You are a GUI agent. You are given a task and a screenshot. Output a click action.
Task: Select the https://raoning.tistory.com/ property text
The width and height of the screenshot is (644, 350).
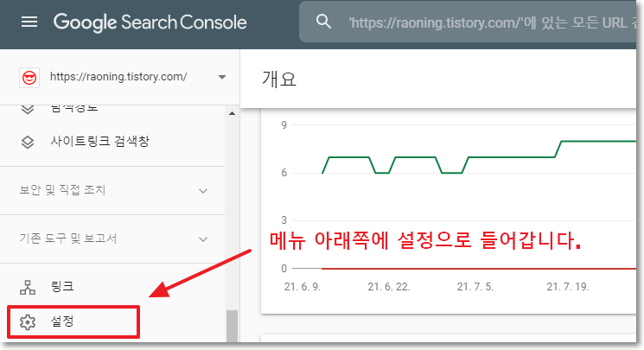pyautogui.click(x=118, y=77)
